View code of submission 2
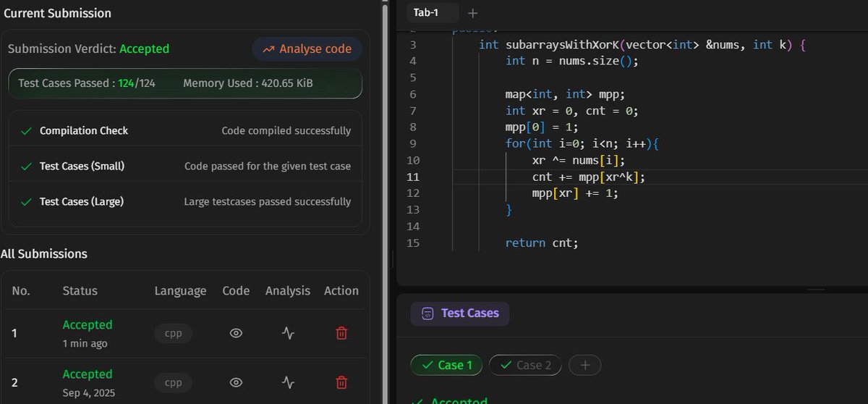 coord(236,382)
